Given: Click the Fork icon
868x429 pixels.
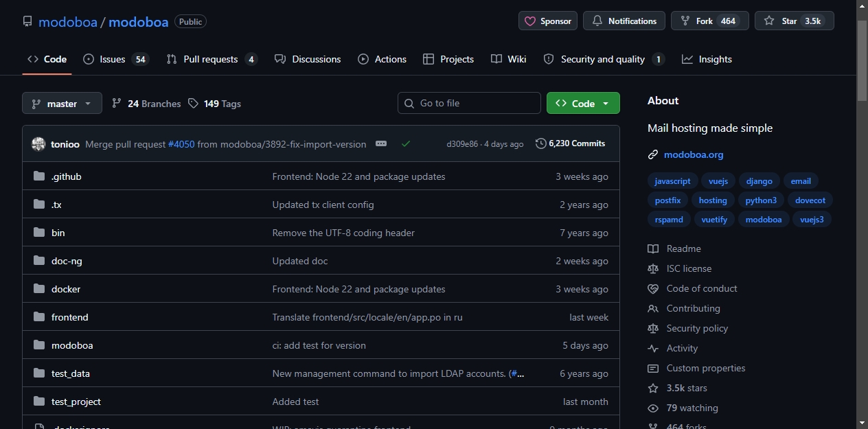Looking at the screenshot, I should pyautogui.click(x=685, y=21).
